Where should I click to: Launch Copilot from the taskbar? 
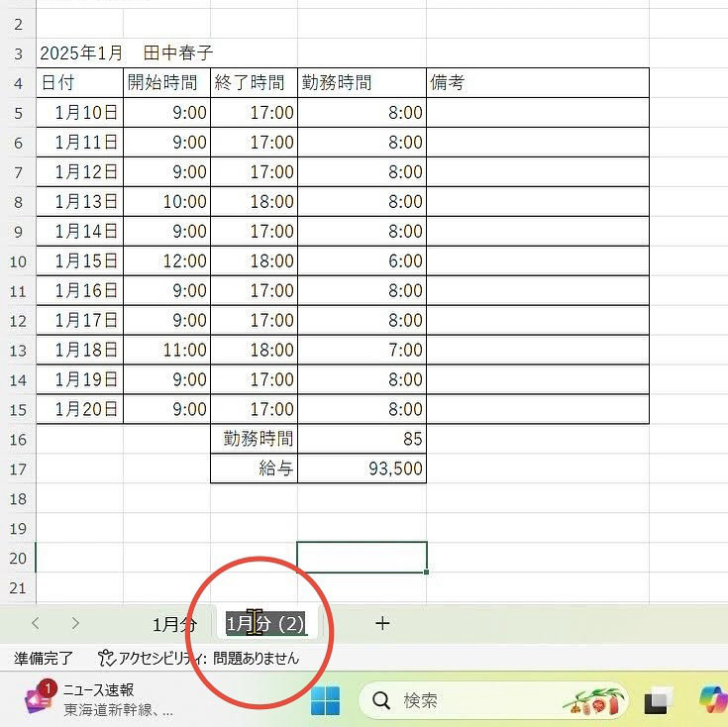[712, 700]
